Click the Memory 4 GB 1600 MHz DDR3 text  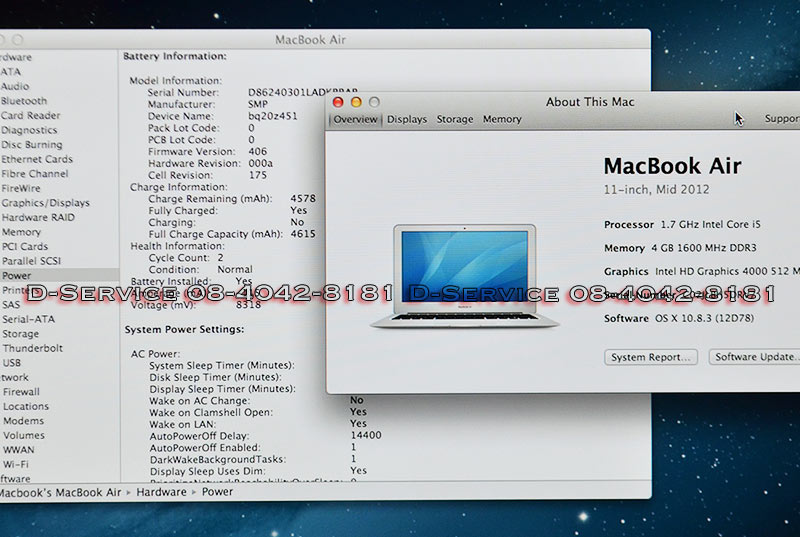click(680, 248)
